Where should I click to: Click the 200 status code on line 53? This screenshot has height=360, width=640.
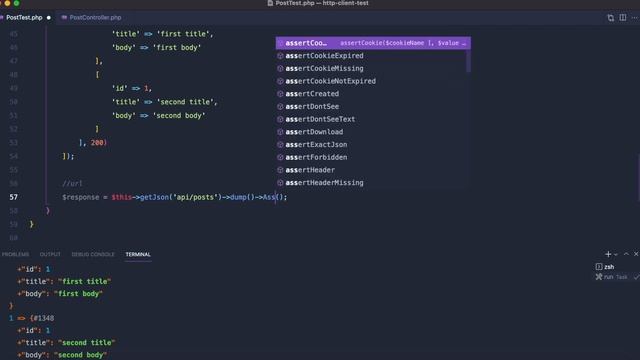97,142
